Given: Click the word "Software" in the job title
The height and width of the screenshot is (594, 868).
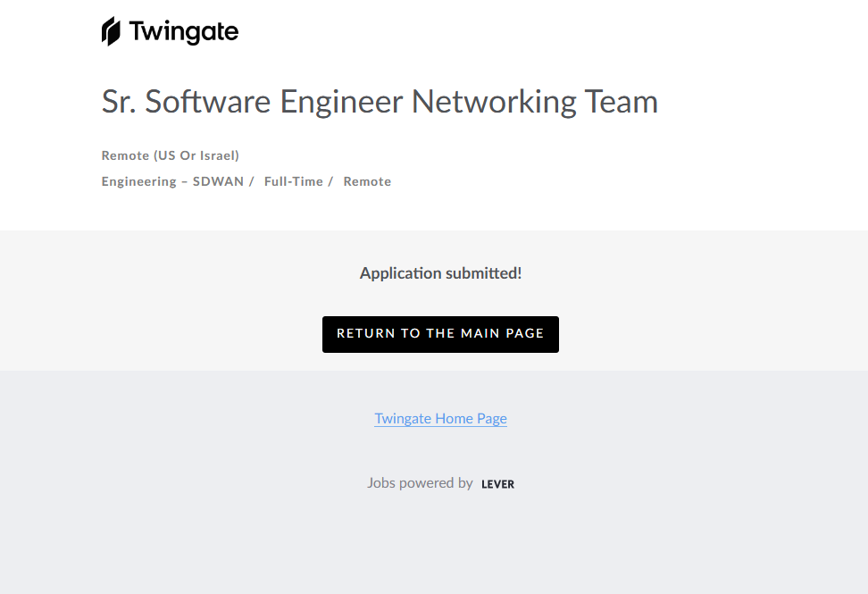Looking at the screenshot, I should [207, 102].
